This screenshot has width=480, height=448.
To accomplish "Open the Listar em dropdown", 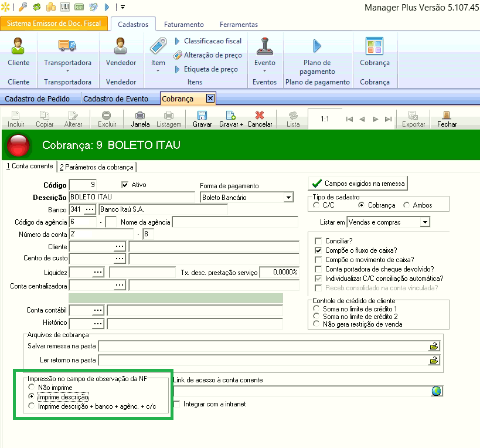I will tap(425, 222).
